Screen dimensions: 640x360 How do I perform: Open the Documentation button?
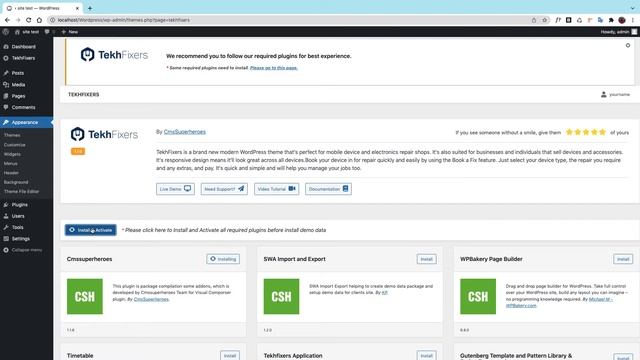(328, 189)
